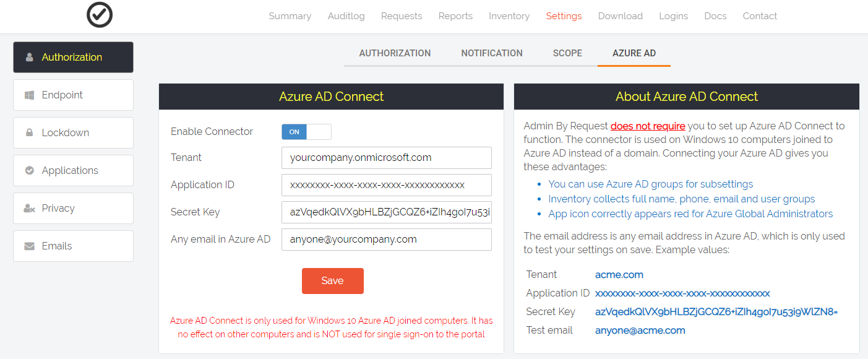This screenshot has height=359, width=868.
Task: Click the 'About Azure AD Connect' header
Action: [687, 97]
